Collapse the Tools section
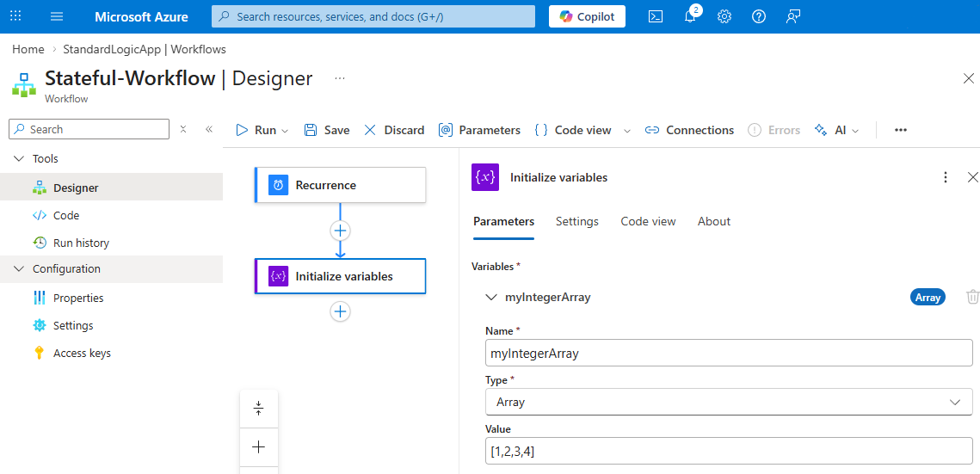Image resolution: width=980 pixels, height=474 pixels. pyautogui.click(x=18, y=158)
